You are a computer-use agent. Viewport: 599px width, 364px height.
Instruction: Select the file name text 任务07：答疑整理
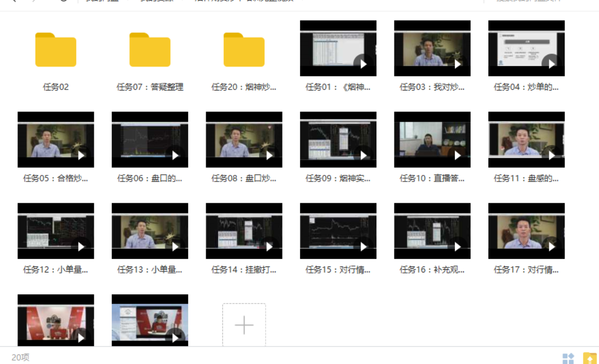click(149, 87)
